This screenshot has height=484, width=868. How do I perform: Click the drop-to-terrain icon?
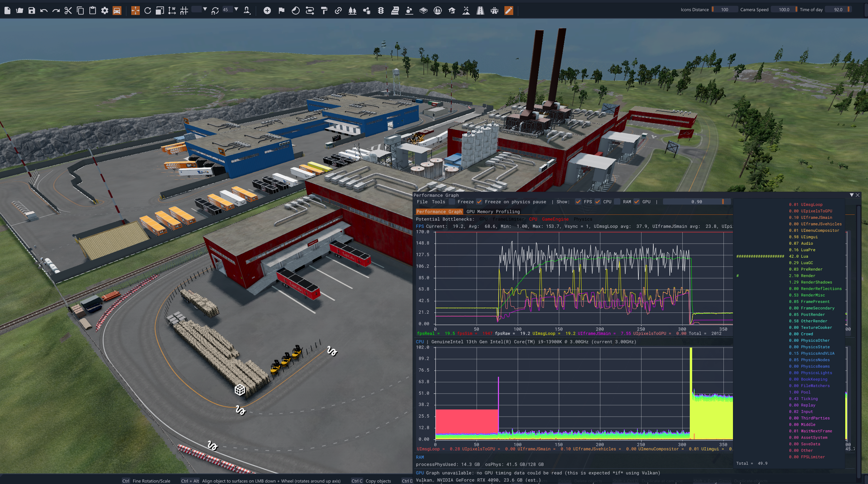point(247,10)
